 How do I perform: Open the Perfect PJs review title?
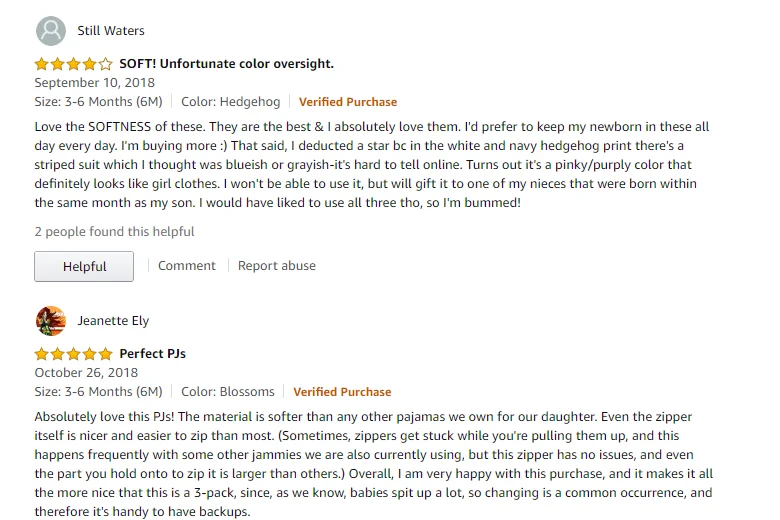tap(152, 354)
